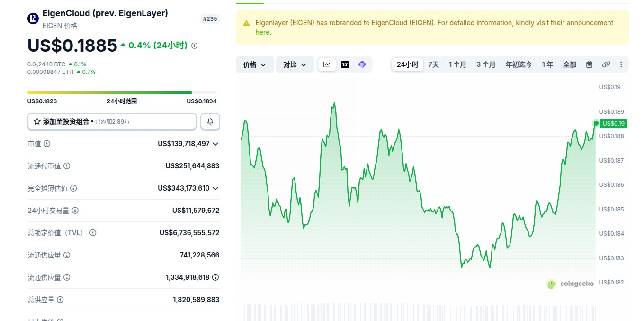The height and width of the screenshot is (321, 644).
Task: Click the chart's latest price dot marker
Action: click(x=596, y=123)
